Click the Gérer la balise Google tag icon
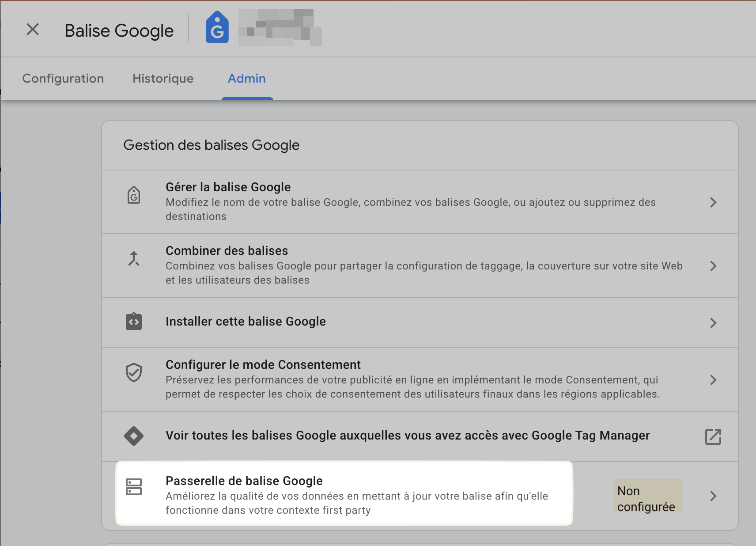The width and height of the screenshot is (756, 546). [134, 195]
